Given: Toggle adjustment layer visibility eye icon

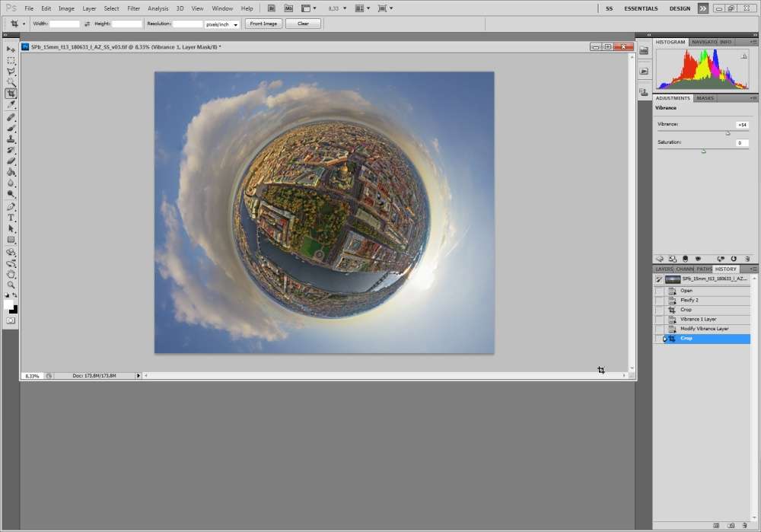Looking at the screenshot, I should [x=698, y=259].
